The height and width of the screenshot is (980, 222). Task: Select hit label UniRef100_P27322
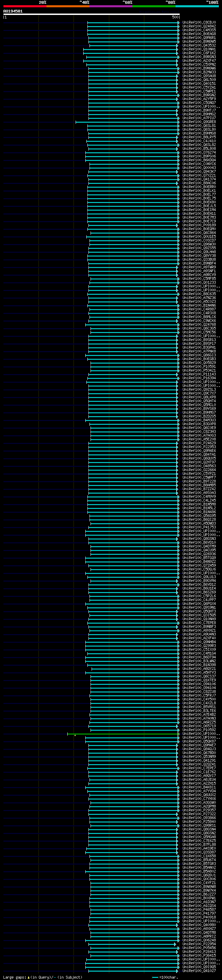pos(199,814)
